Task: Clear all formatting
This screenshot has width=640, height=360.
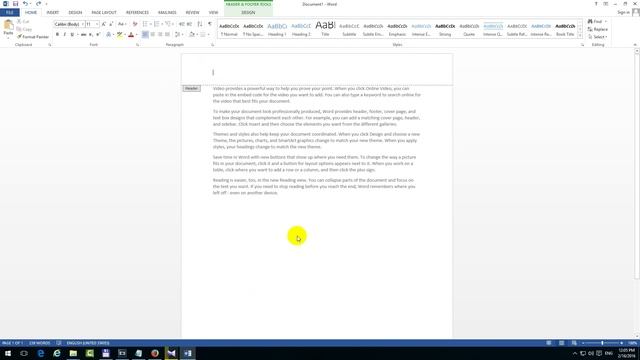Action: [x=135, y=24]
